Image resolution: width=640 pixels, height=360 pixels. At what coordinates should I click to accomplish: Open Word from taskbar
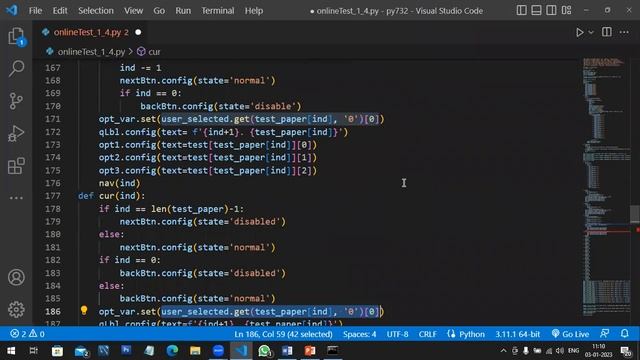coord(287,351)
